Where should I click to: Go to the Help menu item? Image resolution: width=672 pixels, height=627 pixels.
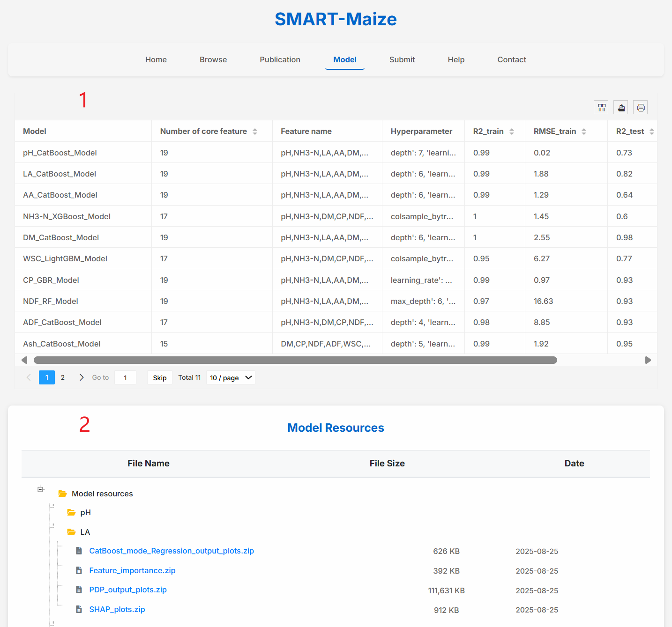pos(456,60)
